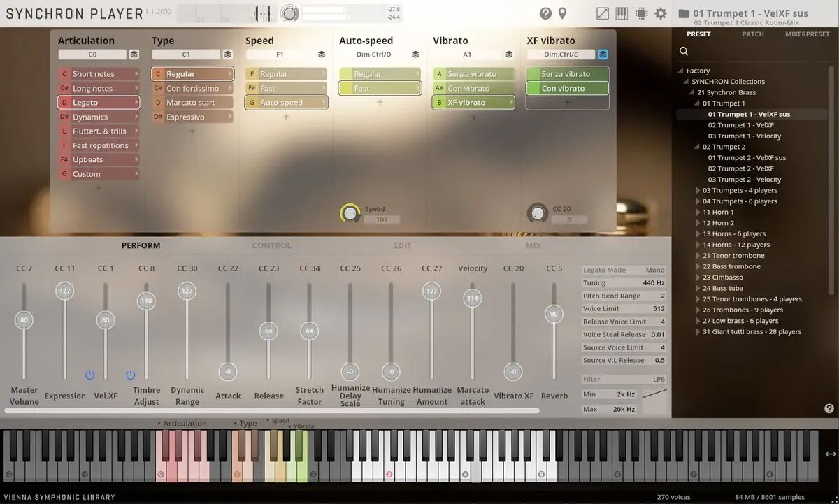Select the Short notes articulation
Viewport: 839px width, 504px height.
coord(98,74)
